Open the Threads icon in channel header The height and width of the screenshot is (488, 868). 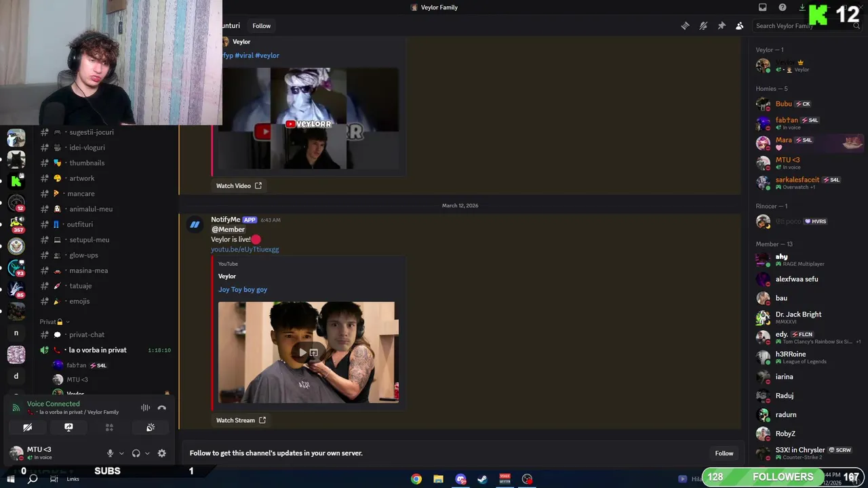685,26
